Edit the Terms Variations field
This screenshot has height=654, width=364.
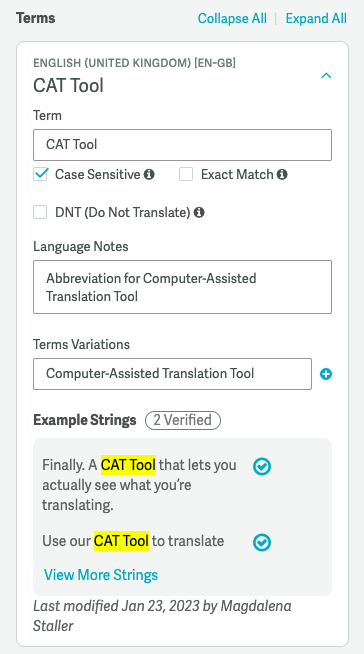(173, 374)
